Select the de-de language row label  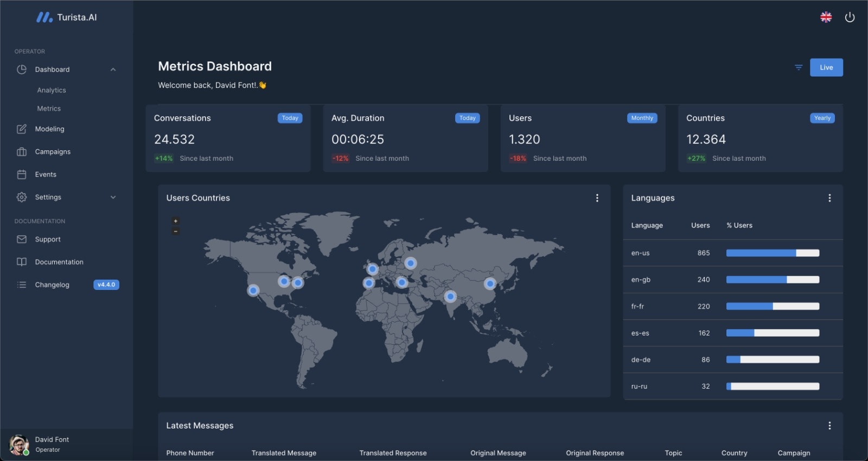641,360
